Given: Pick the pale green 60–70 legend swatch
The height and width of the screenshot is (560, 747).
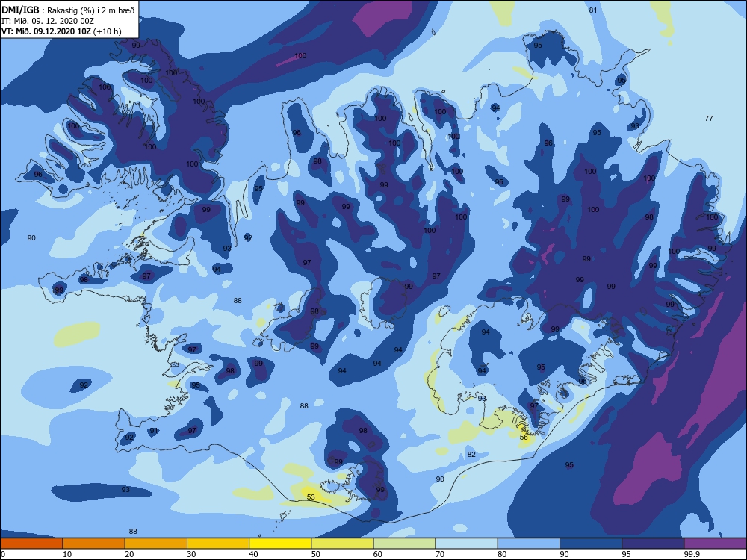Looking at the screenshot, I should [x=404, y=544].
